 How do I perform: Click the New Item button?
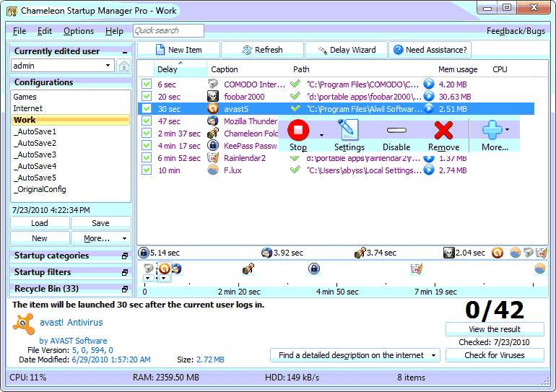click(179, 50)
